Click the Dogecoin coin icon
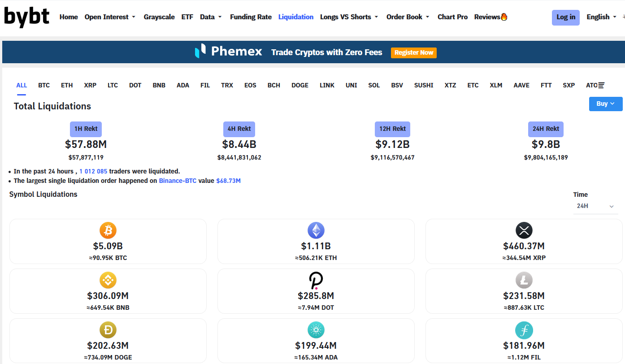 tap(108, 330)
